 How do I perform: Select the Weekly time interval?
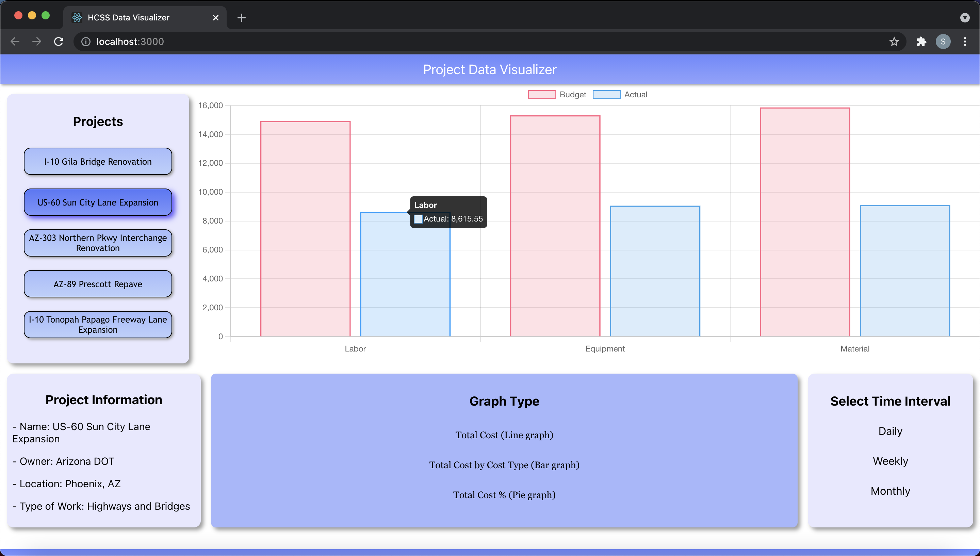(x=890, y=461)
